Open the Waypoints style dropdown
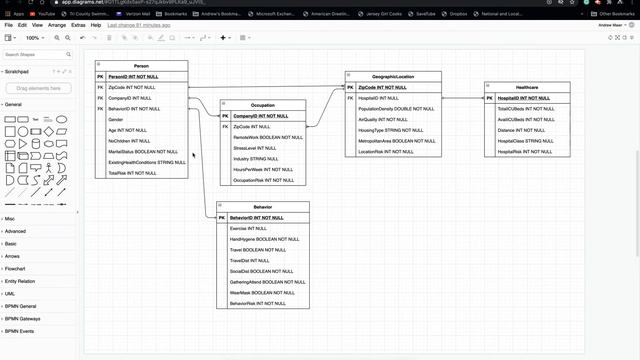Image resolution: width=640 pixels, height=360 pixels. [205, 38]
